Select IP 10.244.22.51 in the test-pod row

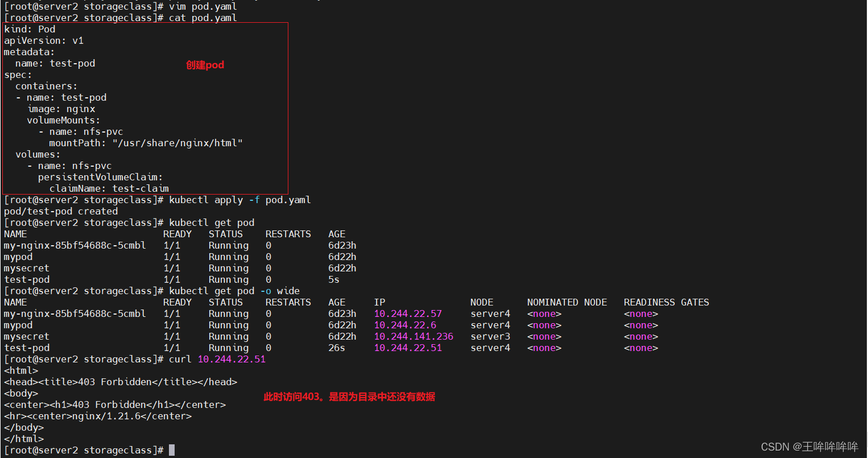(408, 348)
